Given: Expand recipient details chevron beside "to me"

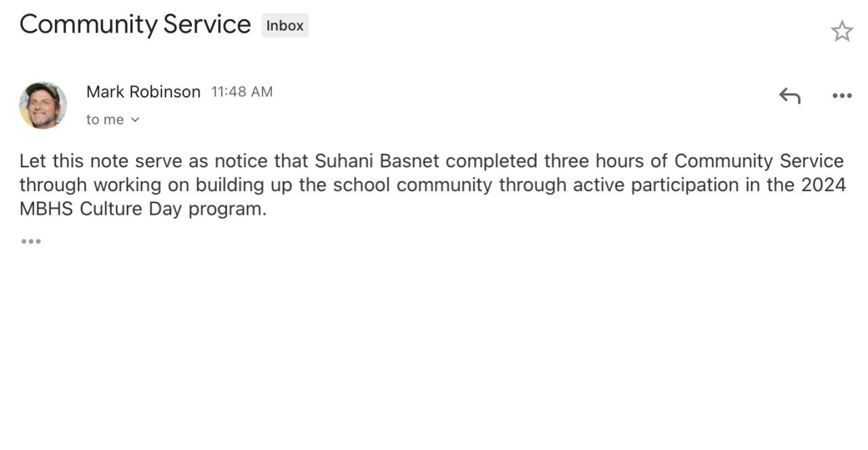Looking at the screenshot, I should pyautogui.click(x=135, y=120).
